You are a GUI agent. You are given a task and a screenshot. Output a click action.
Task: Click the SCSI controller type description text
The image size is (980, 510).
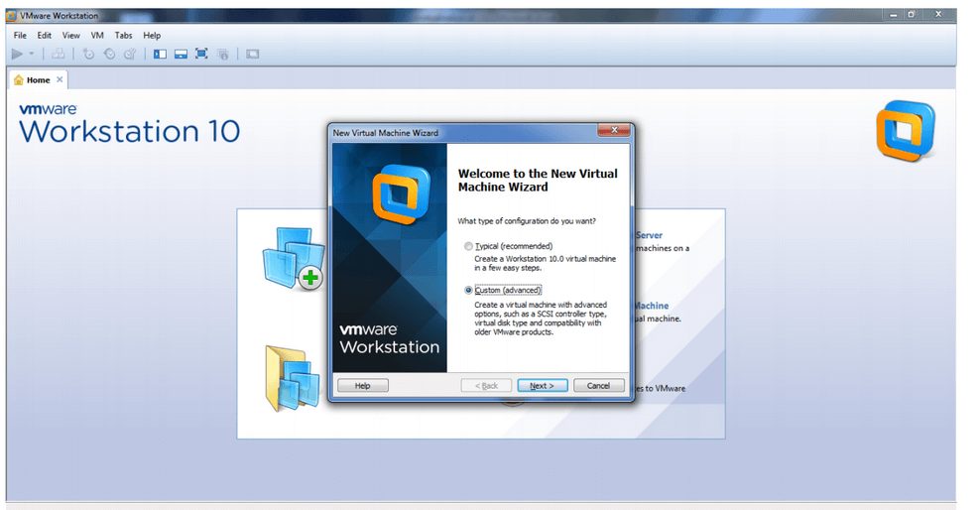click(541, 319)
